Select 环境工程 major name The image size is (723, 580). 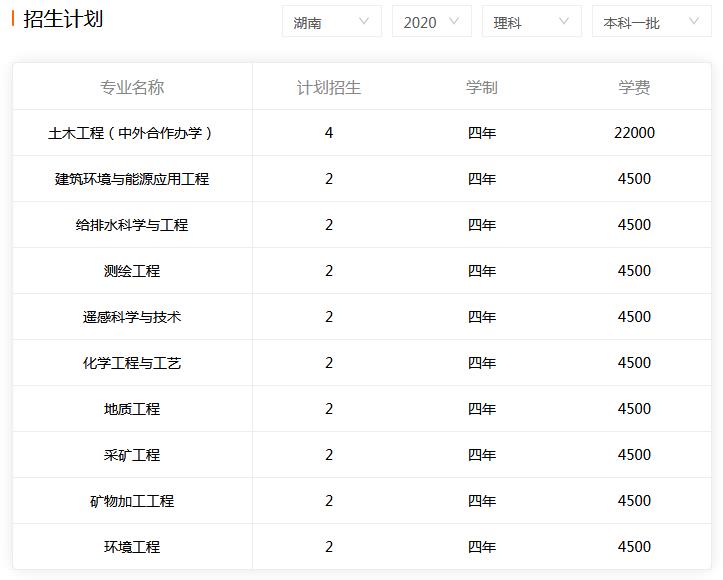132,547
